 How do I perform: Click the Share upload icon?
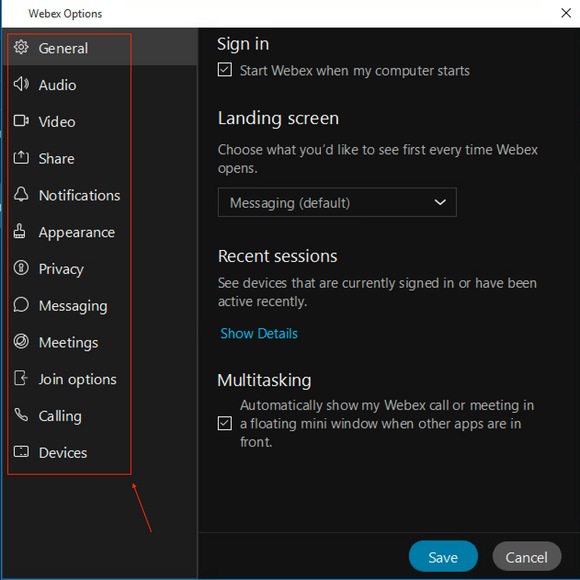pyautogui.click(x=21, y=158)
